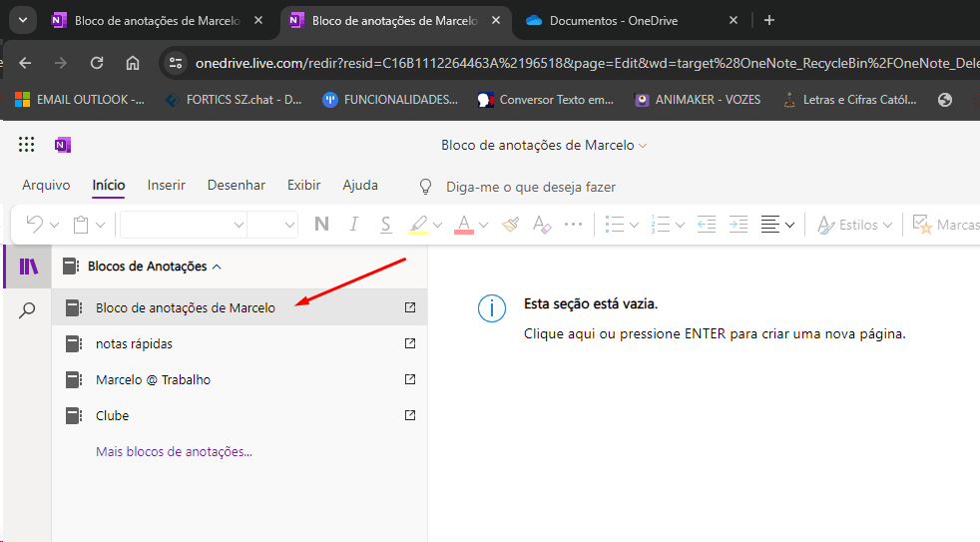
Task: Open the Desenhar ribbon tab
Action: [x=237, y=185]
